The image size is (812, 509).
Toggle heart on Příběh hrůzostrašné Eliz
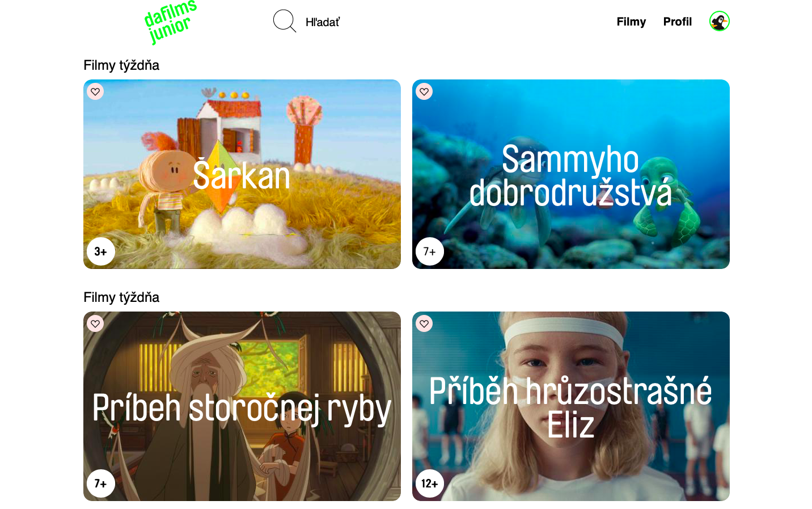pyautogui.click(x=424, y=323)
